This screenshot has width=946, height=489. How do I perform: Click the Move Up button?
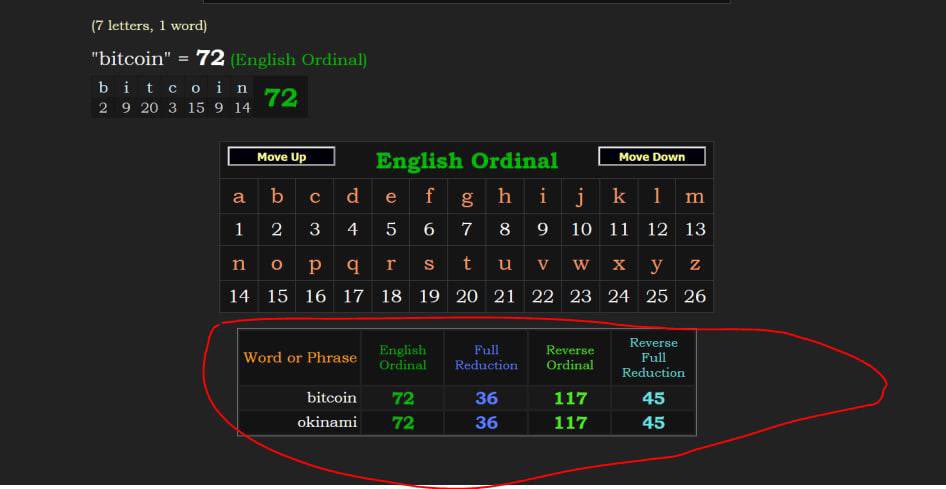[x=281, y=157]
